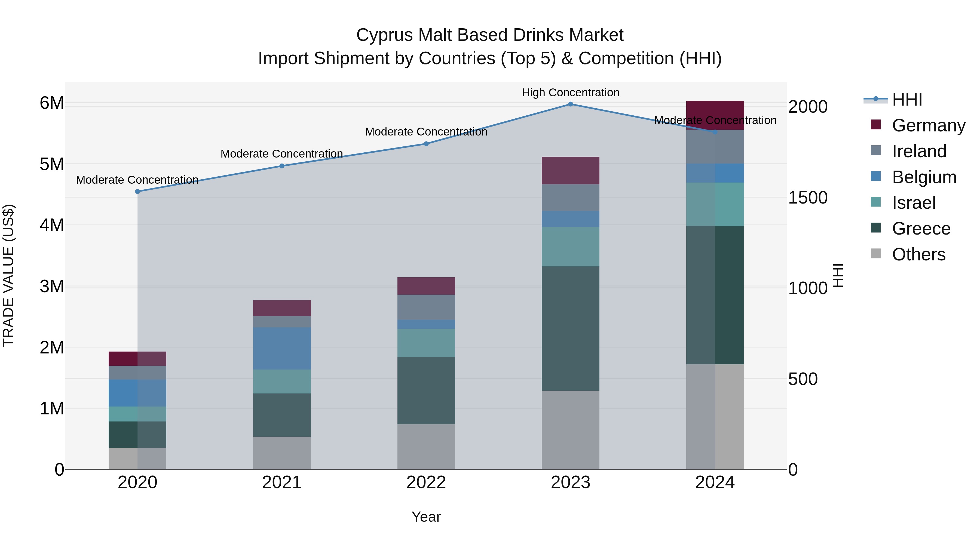The width and height of the screenshot is (980, 551).
Task: Click the 2020 HHI line marker
Action: [x=137, y=191]
